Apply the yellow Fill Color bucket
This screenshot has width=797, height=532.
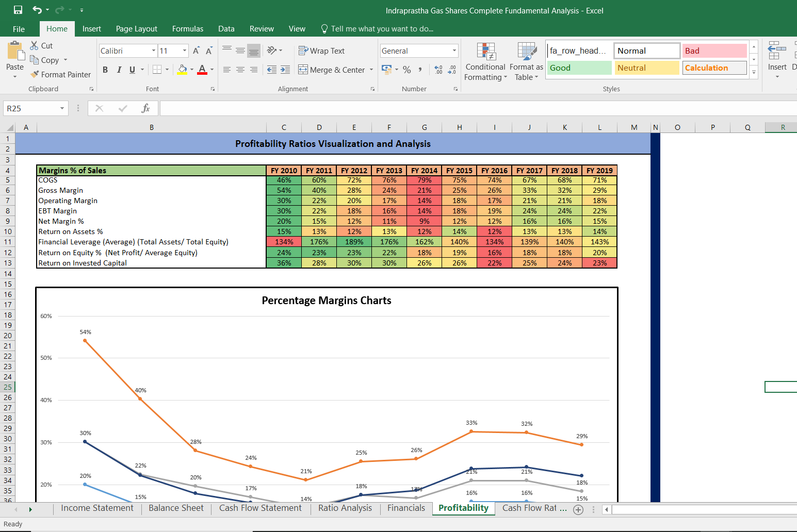click(182, 69)
